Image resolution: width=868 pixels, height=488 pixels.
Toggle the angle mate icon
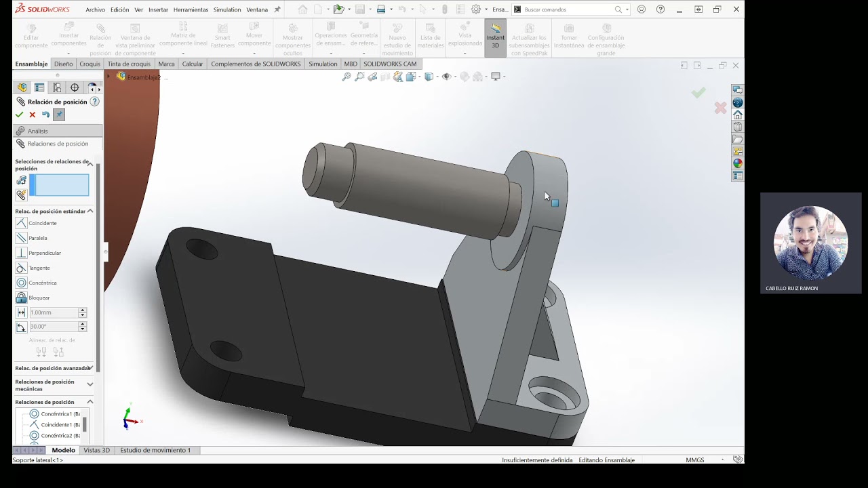[22, 327]
